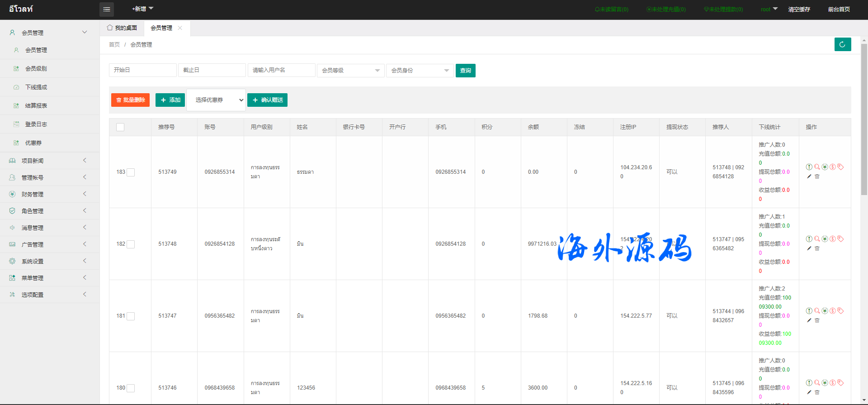
Task: Click up-arrow icon for member 181
Action: pos(809,311)
